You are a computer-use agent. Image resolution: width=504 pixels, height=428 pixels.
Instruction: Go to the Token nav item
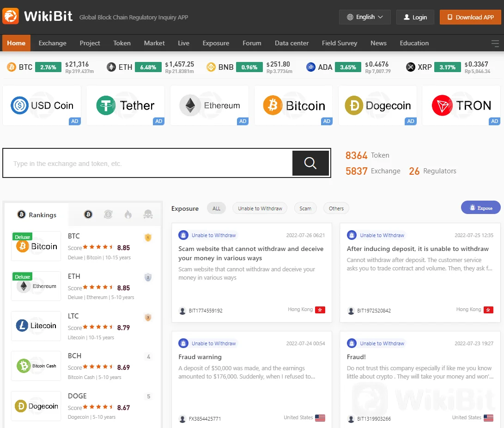[x=122, y=43]
